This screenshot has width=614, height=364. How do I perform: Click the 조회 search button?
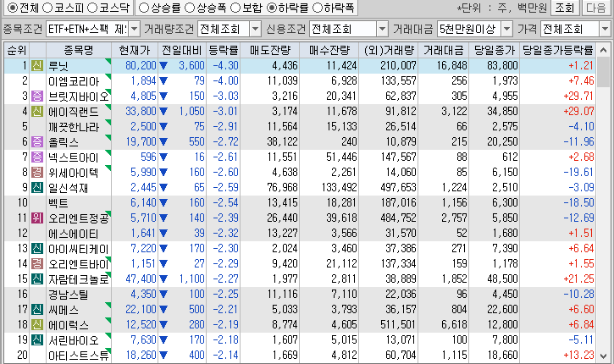pos(565,8)
